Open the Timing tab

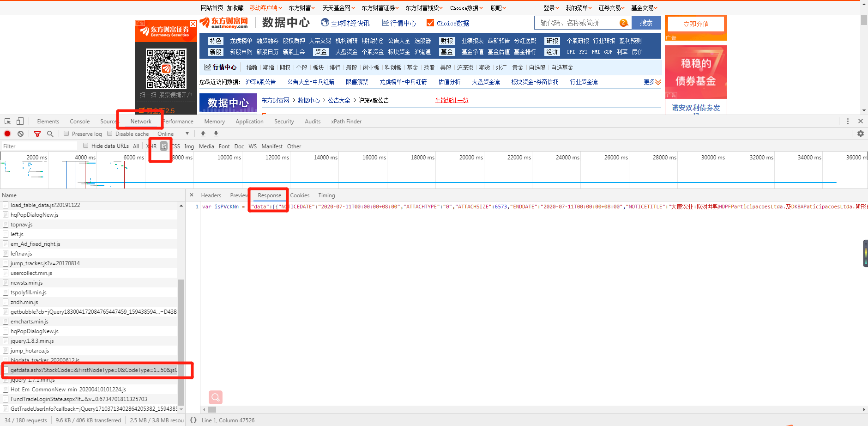pyautogui.click(x=326, y=195)
